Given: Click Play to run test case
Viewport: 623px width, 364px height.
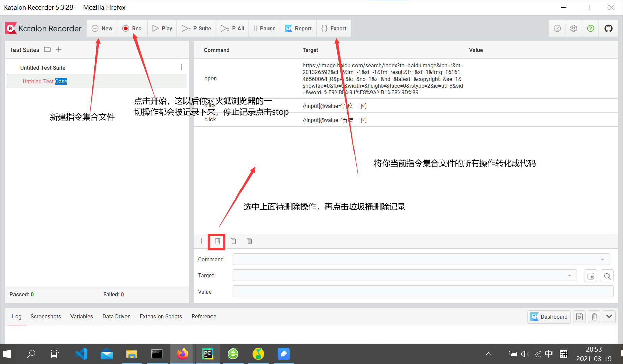Looking at the screenshot, I should 162,28.
